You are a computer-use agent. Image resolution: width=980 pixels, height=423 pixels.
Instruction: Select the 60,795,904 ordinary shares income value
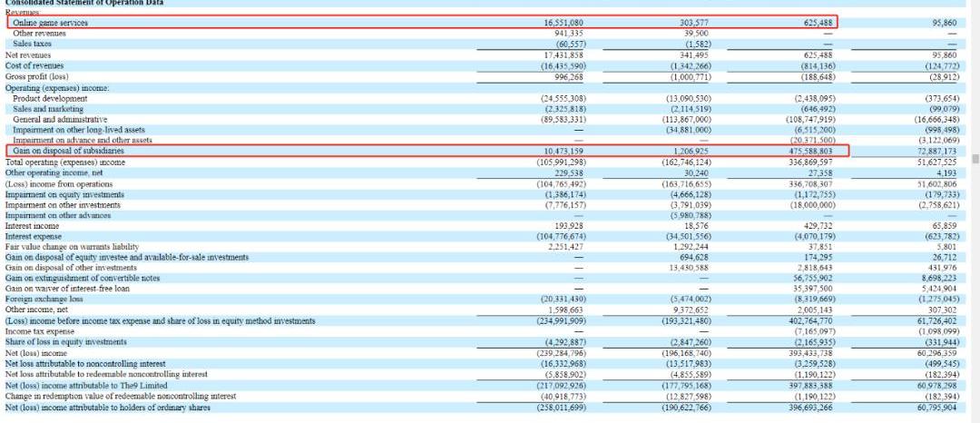coord(935,407)
